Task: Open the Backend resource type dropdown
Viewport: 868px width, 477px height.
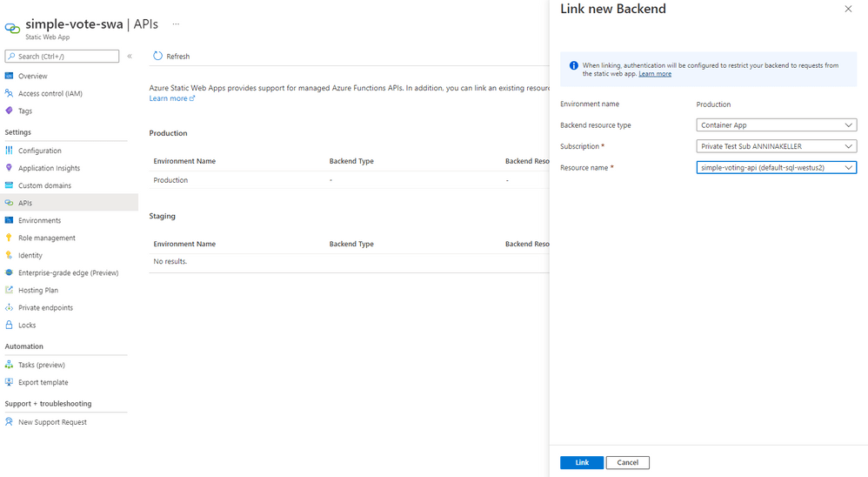Action: (x=776, y=125)
